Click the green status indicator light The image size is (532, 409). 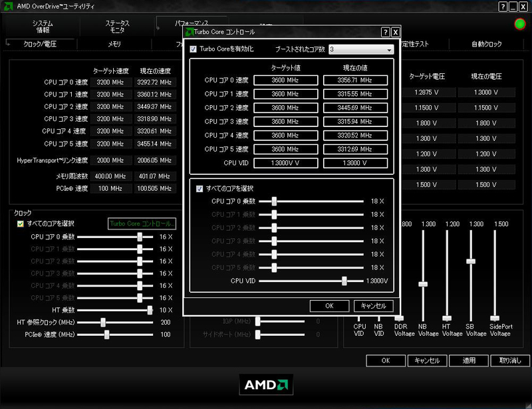pyautogui.click(x=520, y=24)
